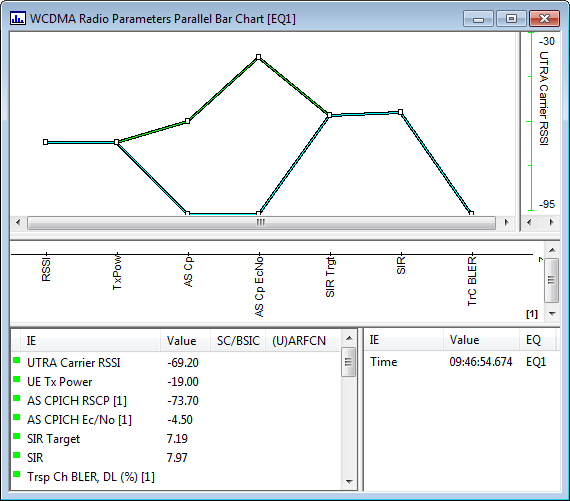Click the right arrow under the RSSI axis scale
The height and width of the screenshot is (501, 570).
(551, 222)
